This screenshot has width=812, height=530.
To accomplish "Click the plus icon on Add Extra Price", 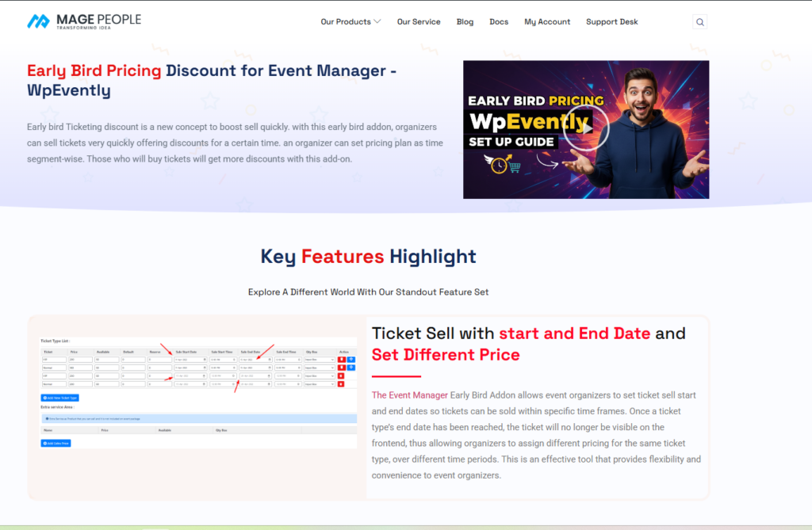I will click(44, 442).
